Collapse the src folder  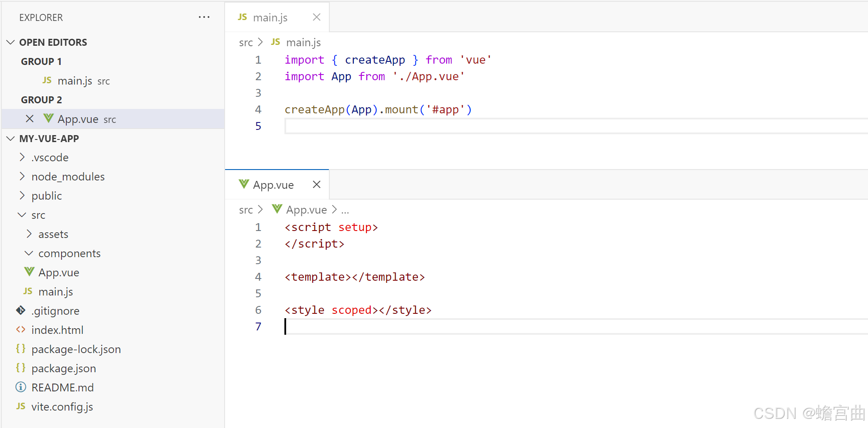pyautogui.click(x=22, y=215)
